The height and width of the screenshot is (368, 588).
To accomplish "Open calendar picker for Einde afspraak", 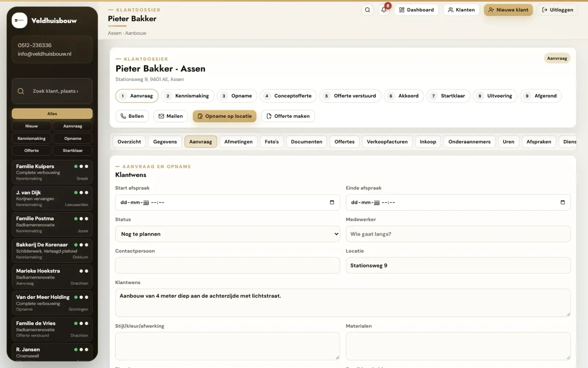I will 563,202.
